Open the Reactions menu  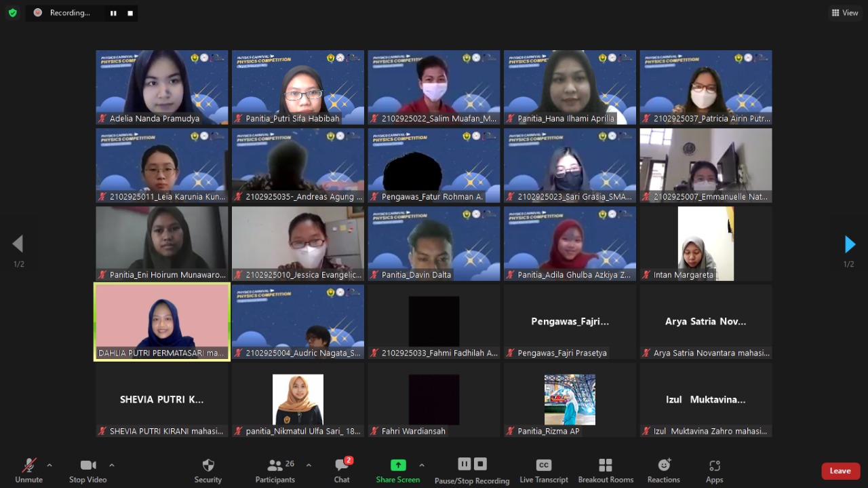663,465
